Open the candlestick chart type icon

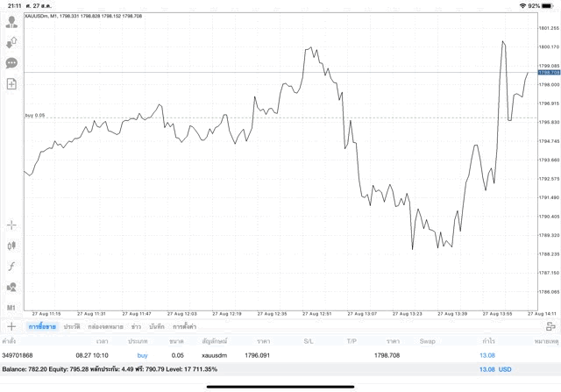point(11,246)
